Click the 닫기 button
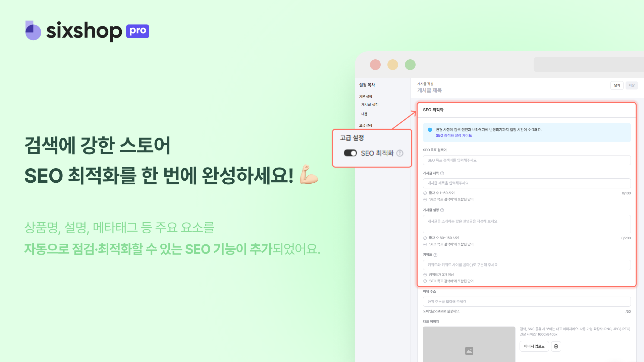 pyautogui.click(x=617, y=85)
